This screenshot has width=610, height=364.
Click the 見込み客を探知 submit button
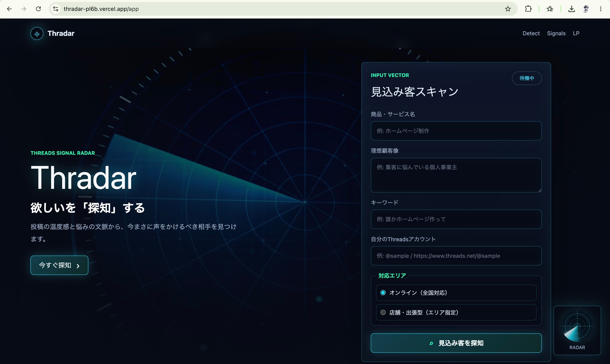pyautogui.click(x=456, y=343)
